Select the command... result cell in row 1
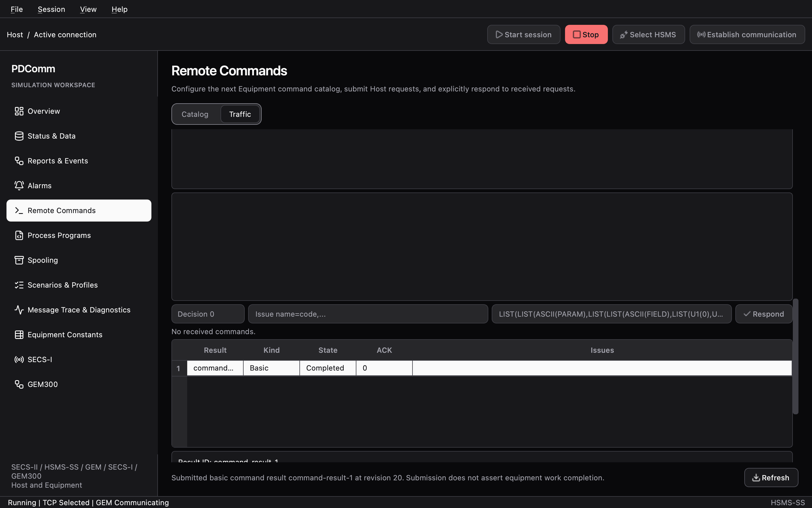 (215, 368)
